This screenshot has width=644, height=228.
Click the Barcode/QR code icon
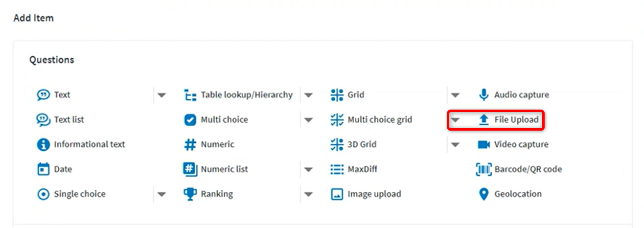[484, 169]
